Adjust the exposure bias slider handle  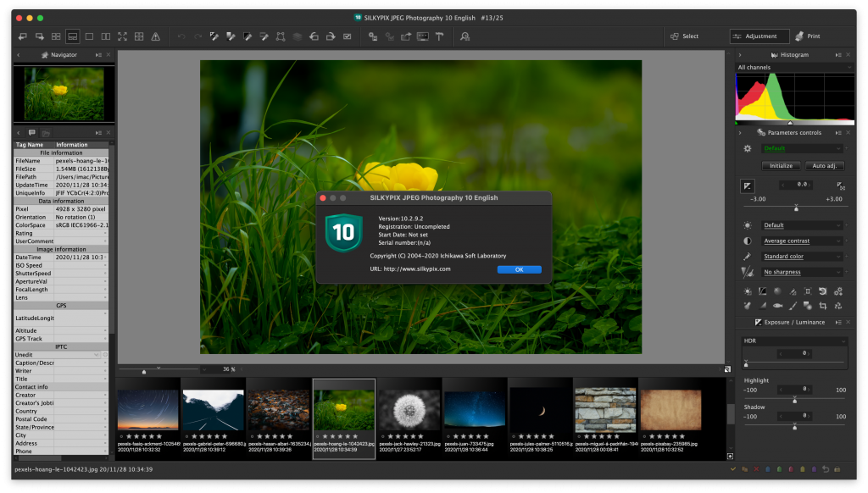click(796, 208)
